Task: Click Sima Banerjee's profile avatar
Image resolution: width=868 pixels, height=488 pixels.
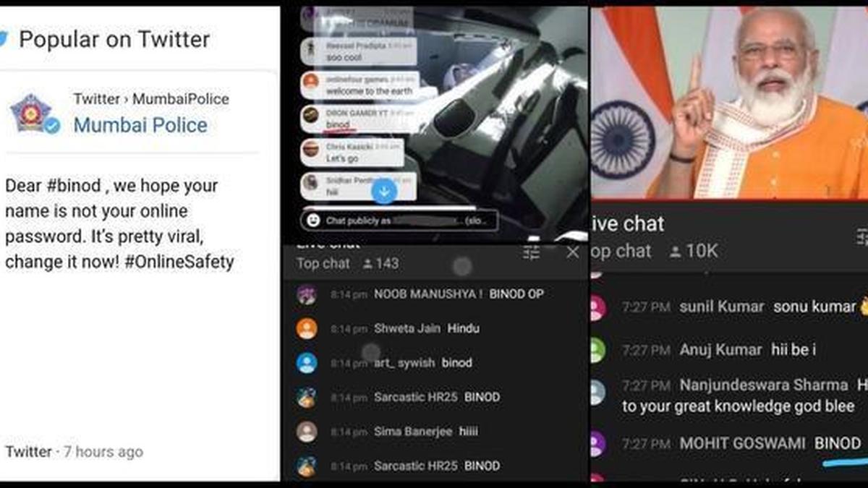Action: [307, 432]
